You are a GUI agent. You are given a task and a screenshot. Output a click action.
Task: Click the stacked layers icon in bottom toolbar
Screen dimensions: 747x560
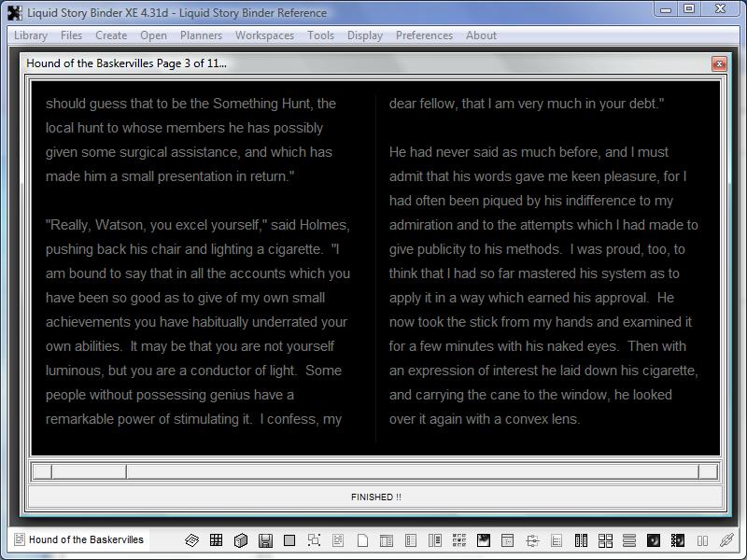coord(191,540)
